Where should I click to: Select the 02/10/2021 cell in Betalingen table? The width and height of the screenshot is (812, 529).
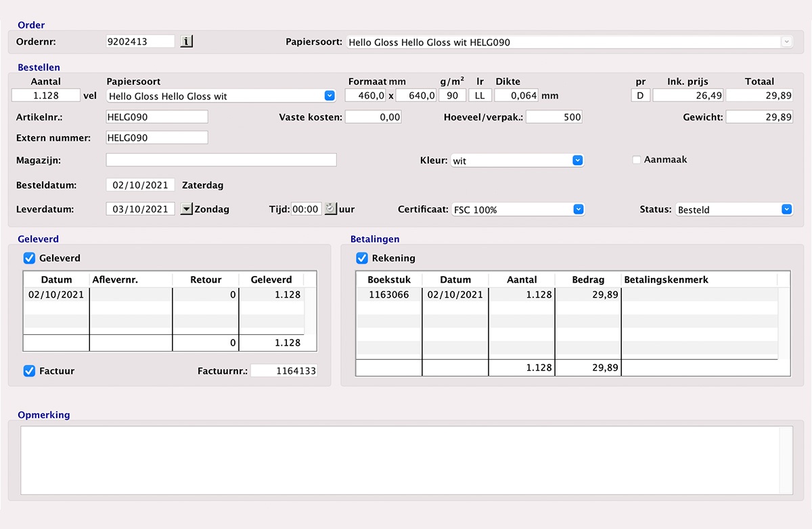tap(455, 295)
